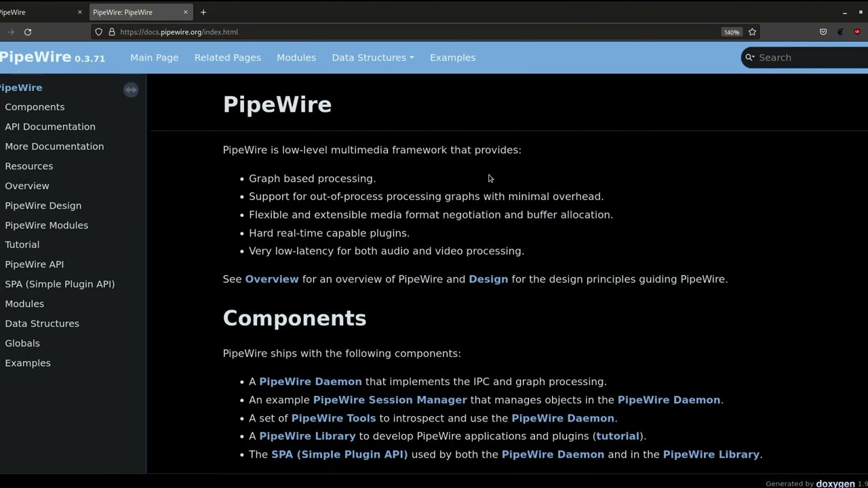Select the 'PipeWire: PipeWire' browser tab

(x=141, y=12)
